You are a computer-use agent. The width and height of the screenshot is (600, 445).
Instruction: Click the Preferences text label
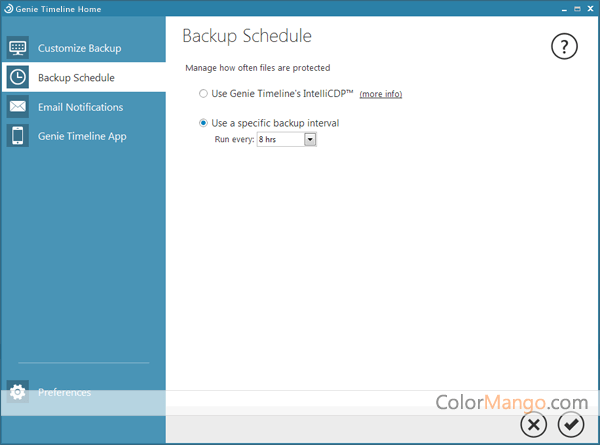64,393
